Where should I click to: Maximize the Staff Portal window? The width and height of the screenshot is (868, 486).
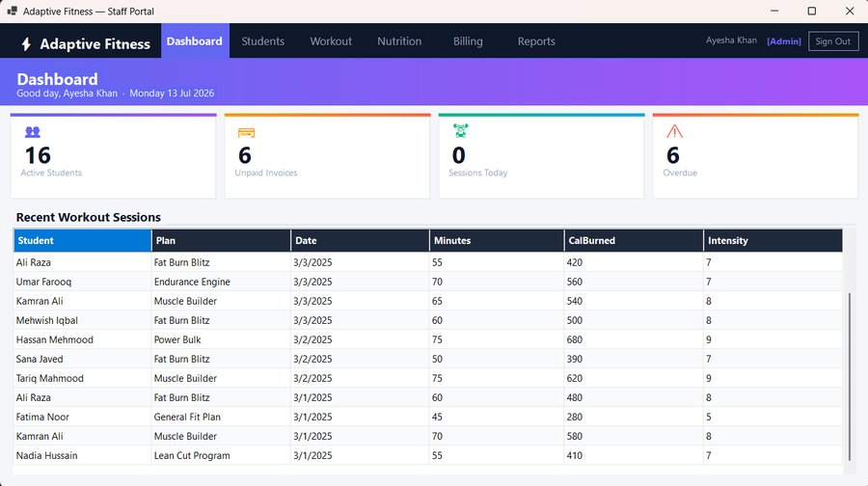coord(811,11)
